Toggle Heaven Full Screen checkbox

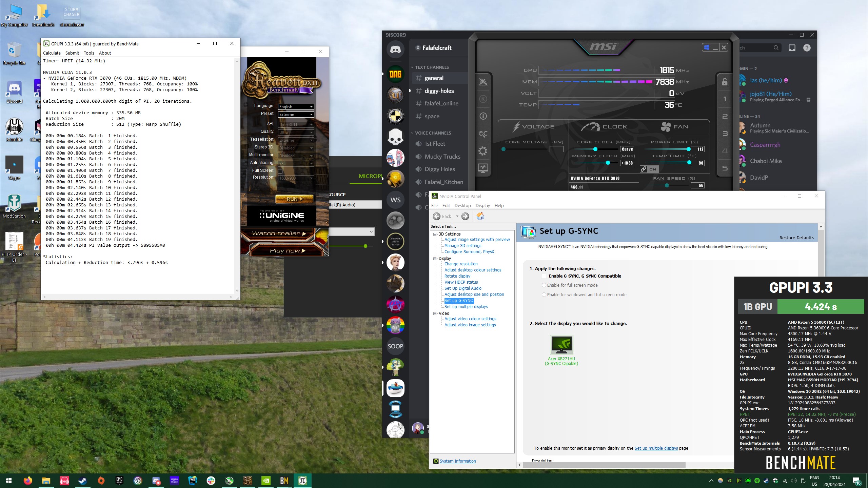pyautogui.click(x=280, y=171)
